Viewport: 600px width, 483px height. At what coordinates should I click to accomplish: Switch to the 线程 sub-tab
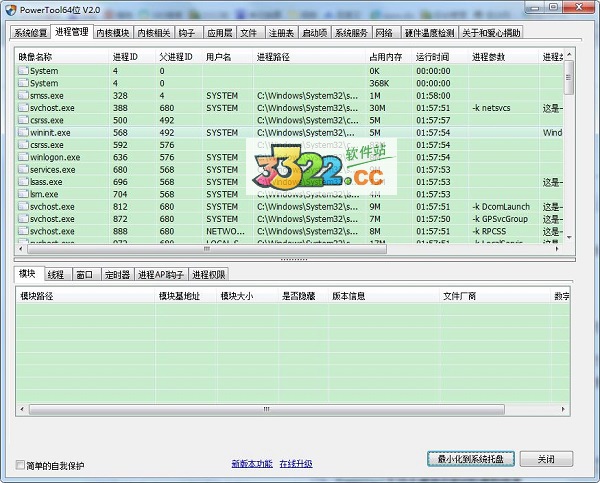[x=56, y=274]
